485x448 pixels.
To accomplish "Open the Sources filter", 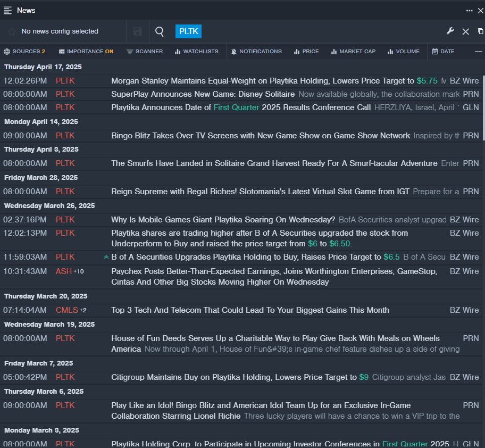I will pyautogui.click(x=24, y=52).
